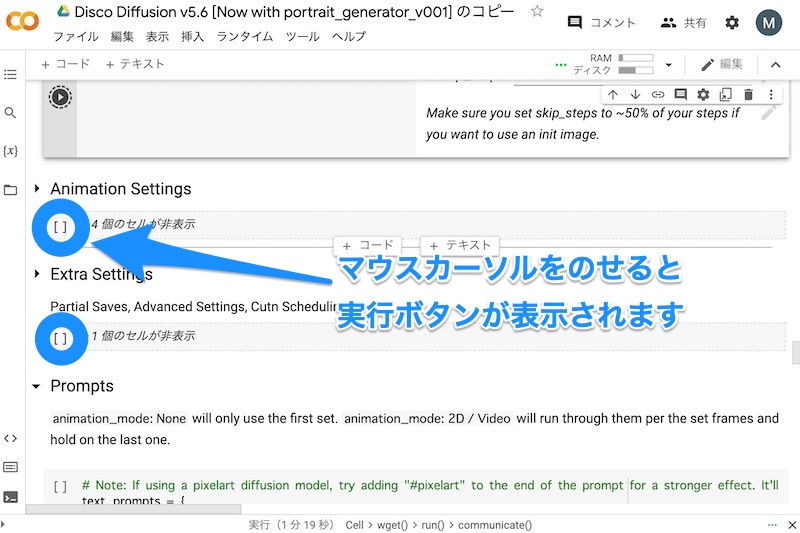Click the communicate() entry in the status bar
This screenshot has width=800, height=533.
(495, 525)
